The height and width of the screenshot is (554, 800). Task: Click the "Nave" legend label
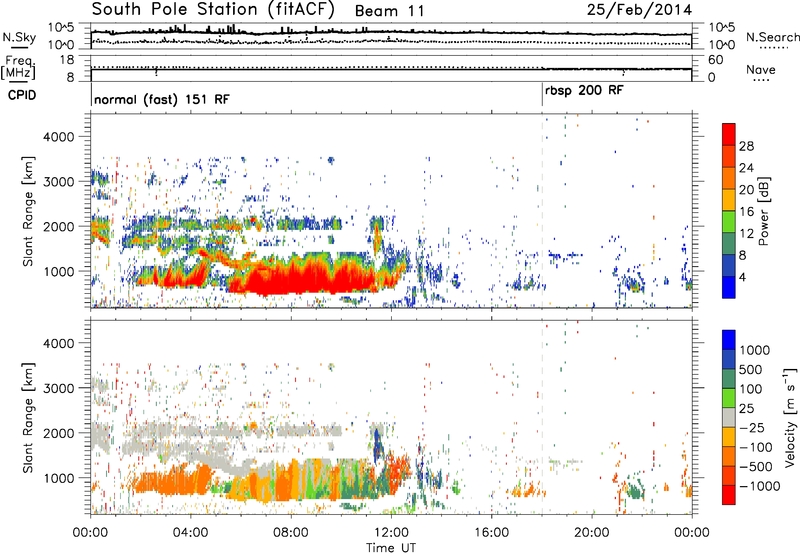[x=760, y=69]
